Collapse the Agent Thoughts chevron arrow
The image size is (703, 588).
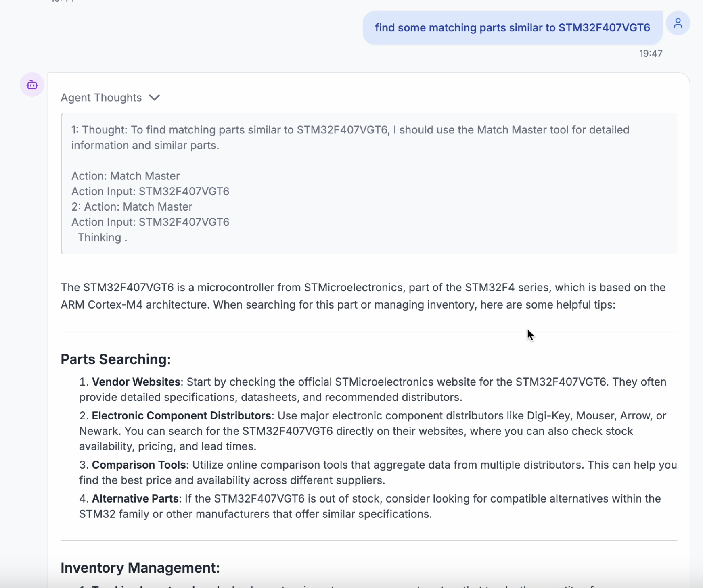pyautogui.click(x=154, y=98)
